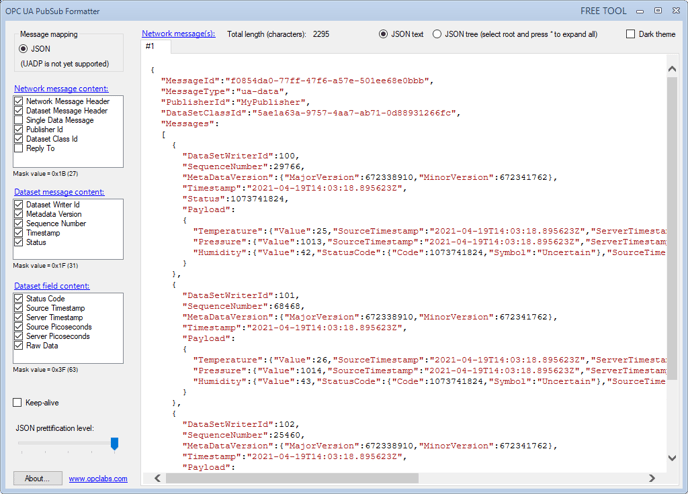Screen dimensions: 688x494
Task: Visit the www.opclabs.com link
Action: click(98, 479)
